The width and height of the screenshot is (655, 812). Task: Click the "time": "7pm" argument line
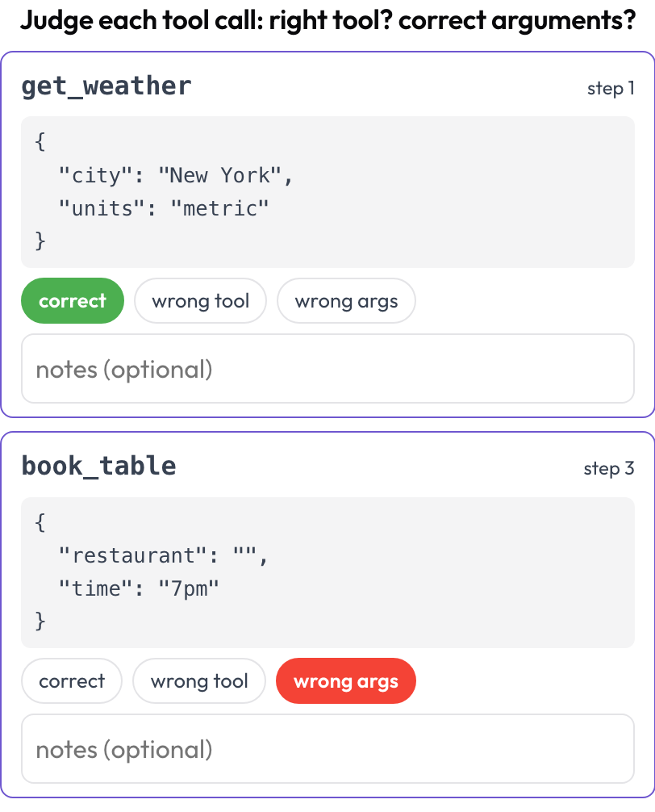[x=140, y=588]
